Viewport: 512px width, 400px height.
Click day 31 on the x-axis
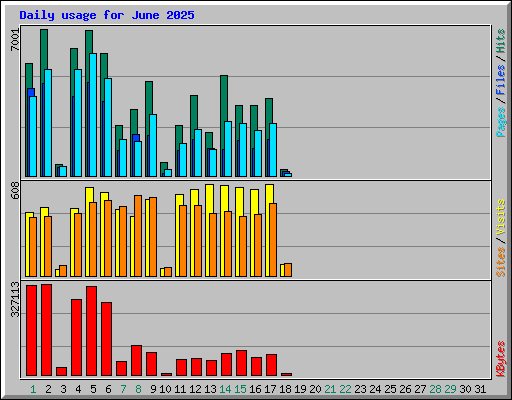coord(480,389)
